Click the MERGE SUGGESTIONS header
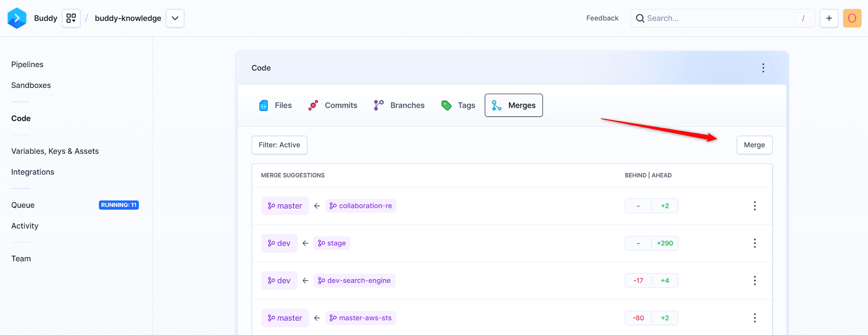This screenshot has width=868, height=335. tap(292, 175)
